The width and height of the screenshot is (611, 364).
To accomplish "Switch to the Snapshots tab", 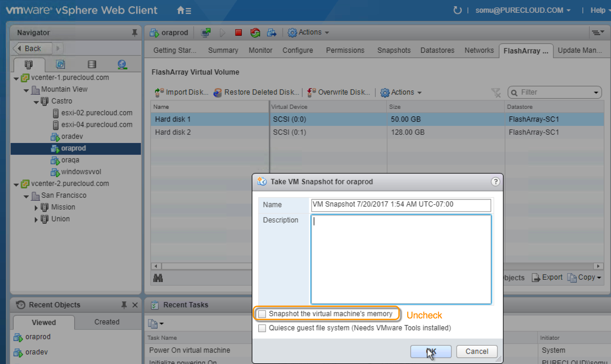I will pyautogui.click(x=394, y=50).
